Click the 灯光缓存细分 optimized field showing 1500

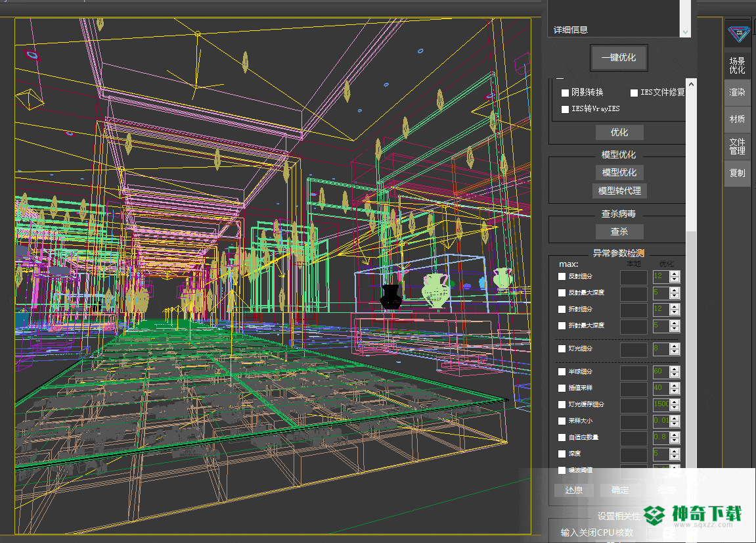[661, 404]
